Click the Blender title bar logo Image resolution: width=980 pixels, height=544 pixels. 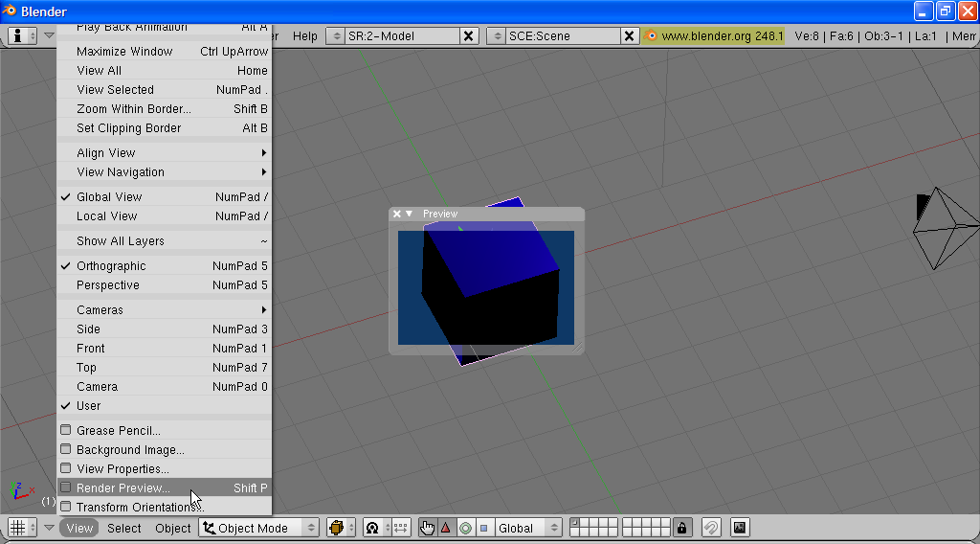(x=9, y=11)
